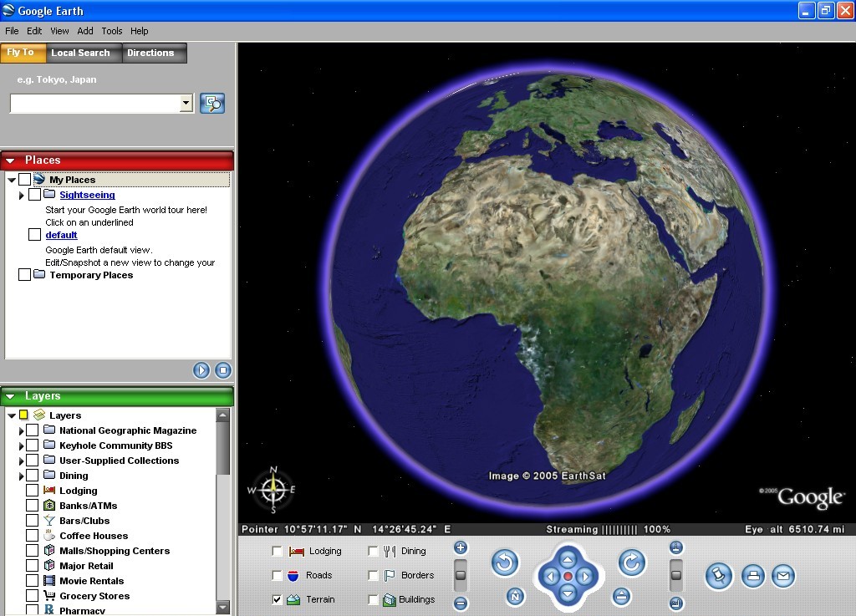This screenshot has height=616, width=856.
Task: Email the current view
Action: [782, 576]
